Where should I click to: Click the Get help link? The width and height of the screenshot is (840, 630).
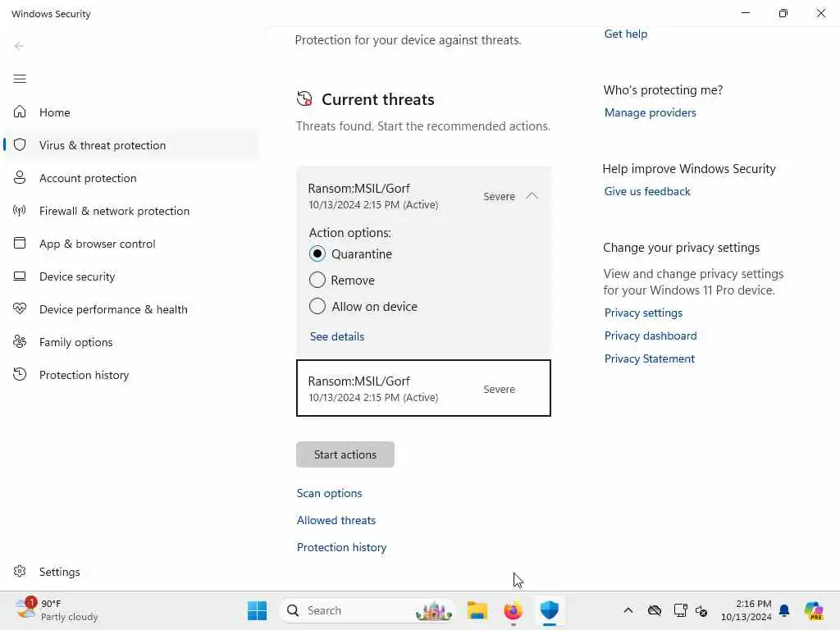click(626, 34)
